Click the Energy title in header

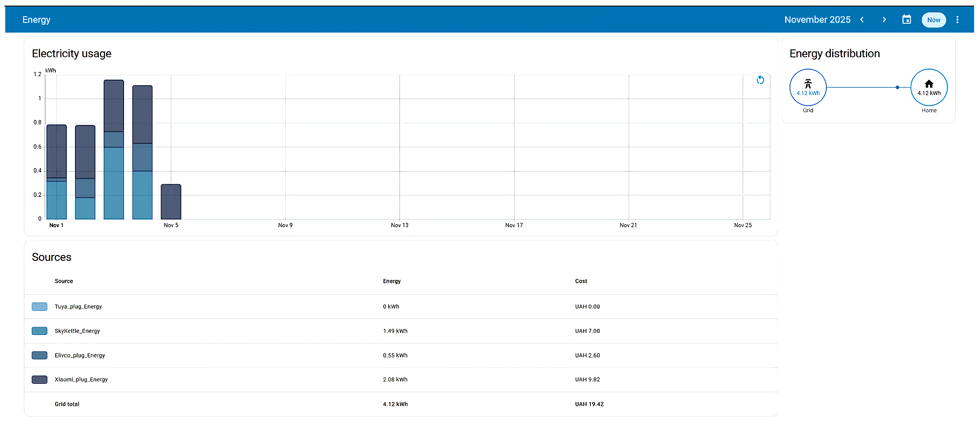(36, 20)
